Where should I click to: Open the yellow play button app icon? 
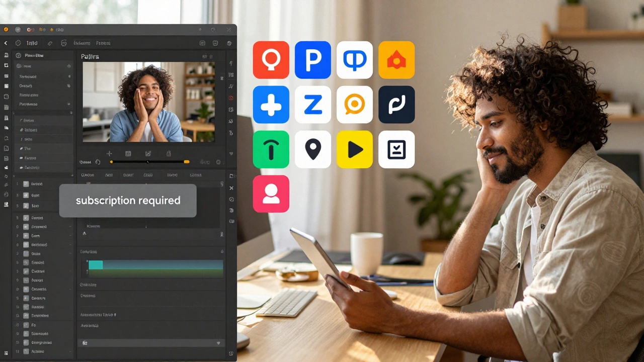pos(355,149)
